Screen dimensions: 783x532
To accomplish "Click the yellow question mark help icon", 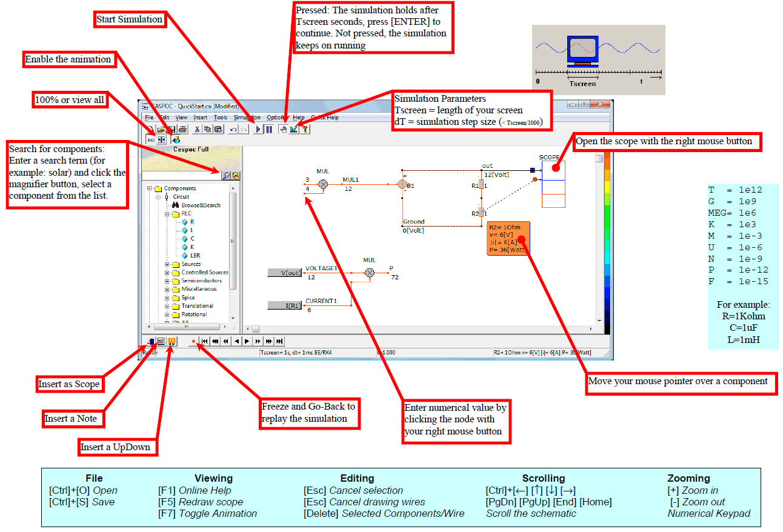I will 305,129.
